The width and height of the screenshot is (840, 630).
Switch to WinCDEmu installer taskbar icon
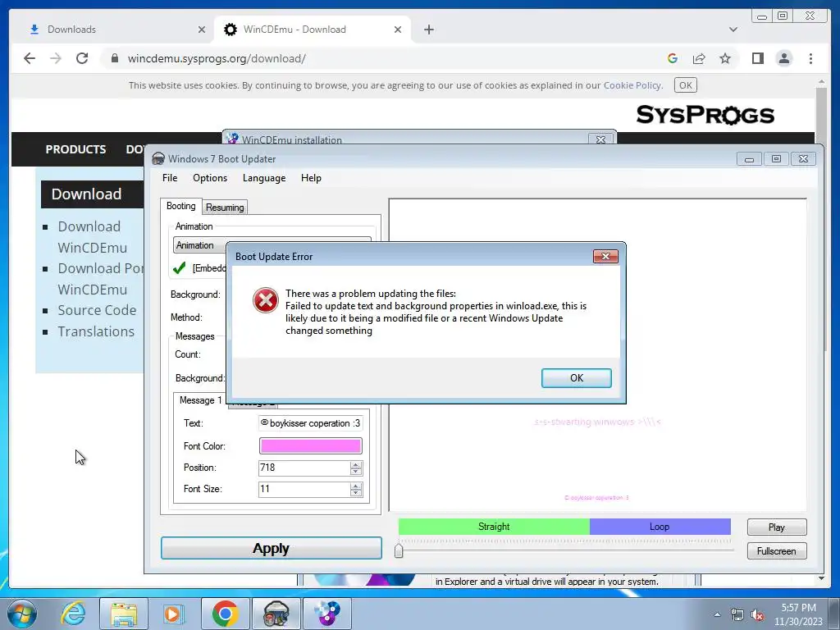tap(326, 614)
